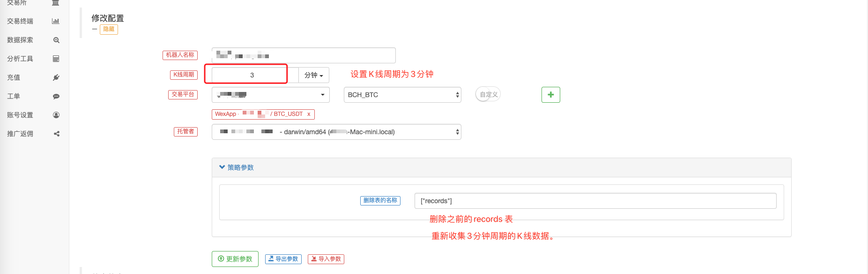
Task: Click the 删除表的名称 label
Action: point(380,200)
